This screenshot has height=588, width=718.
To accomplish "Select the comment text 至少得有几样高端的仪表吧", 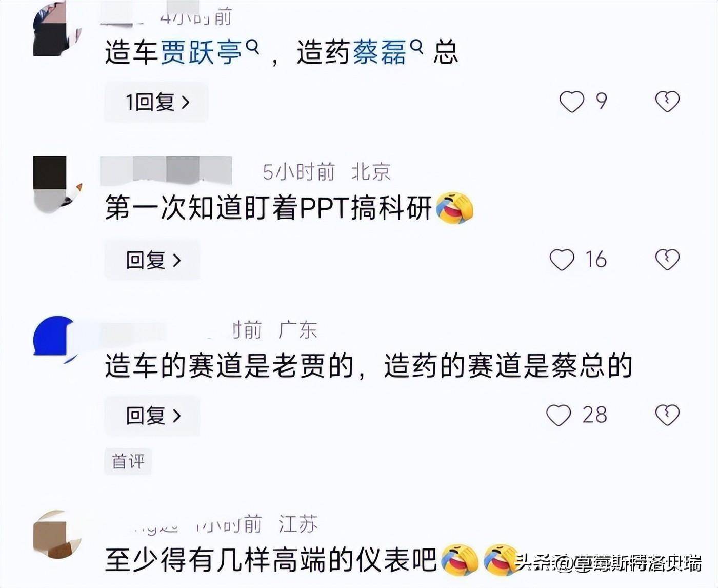I will [271, 559].
